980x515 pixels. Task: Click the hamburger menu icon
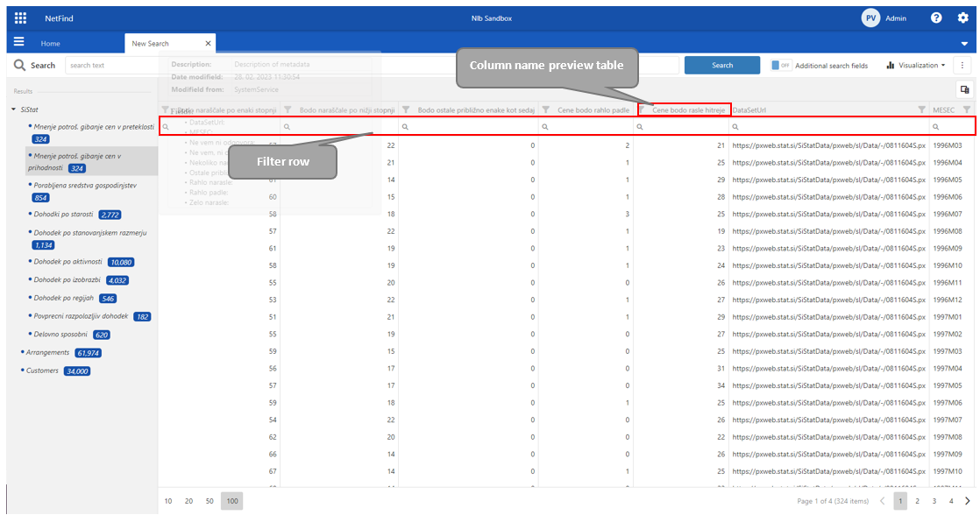pyautogui.click(x=18, y=42)
